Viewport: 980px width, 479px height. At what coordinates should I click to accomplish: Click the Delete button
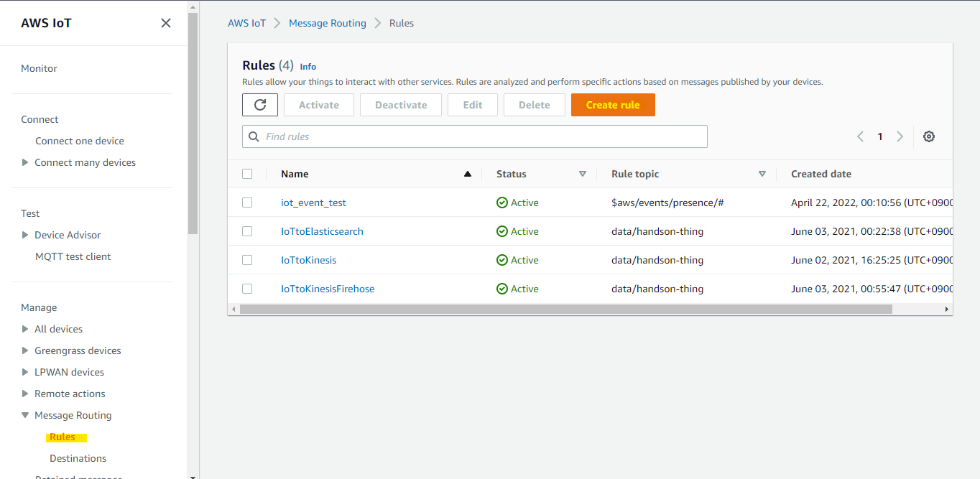tap(535, 105)
